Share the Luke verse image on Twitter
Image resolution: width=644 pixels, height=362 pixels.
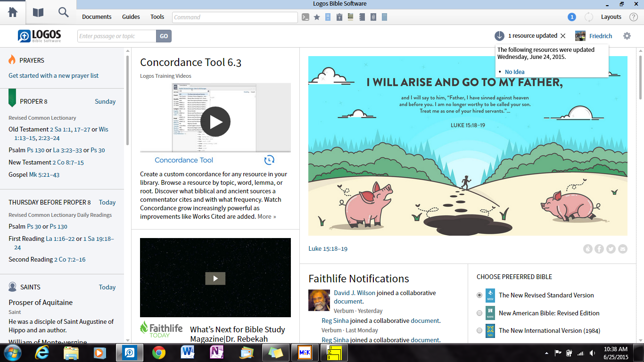[x=611, y=249]
